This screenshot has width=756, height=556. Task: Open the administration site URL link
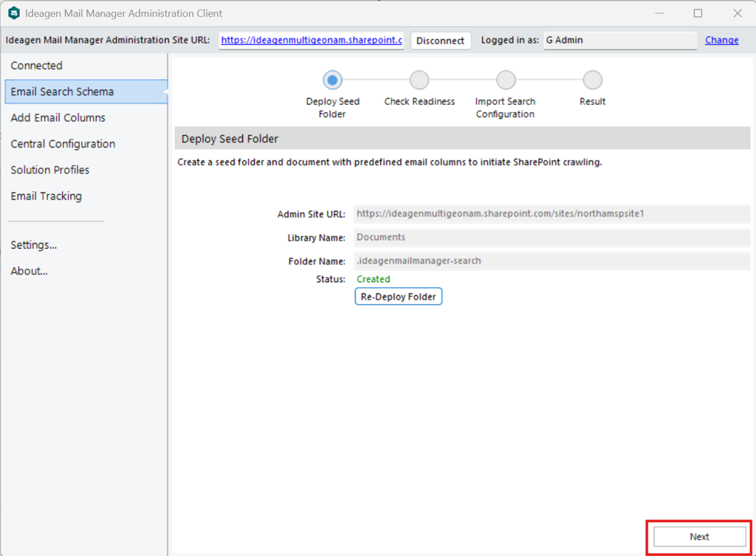[312, 40]
